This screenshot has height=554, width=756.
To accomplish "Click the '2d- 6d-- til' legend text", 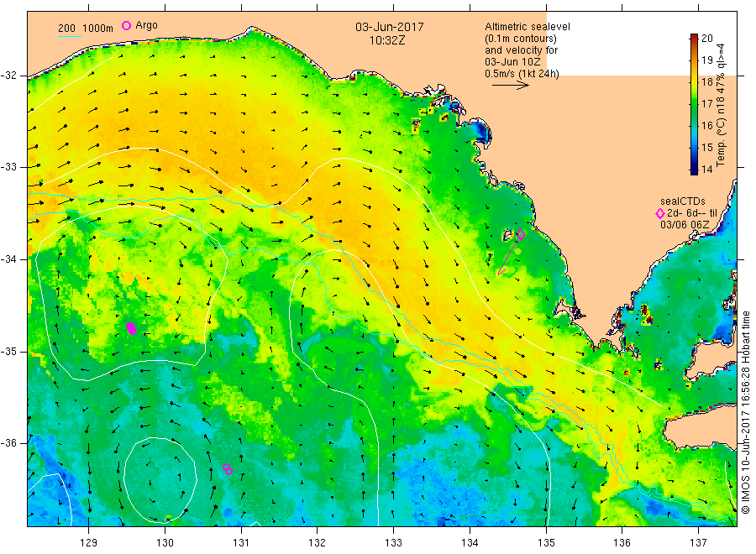I will pyautogui.click(x=692, y=213).
